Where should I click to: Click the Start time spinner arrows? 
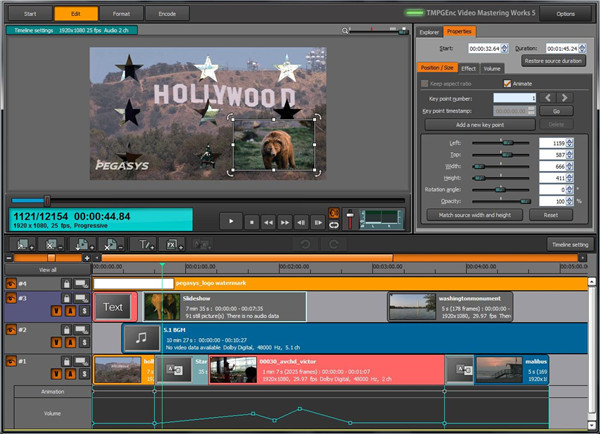[x=502, y=47]
